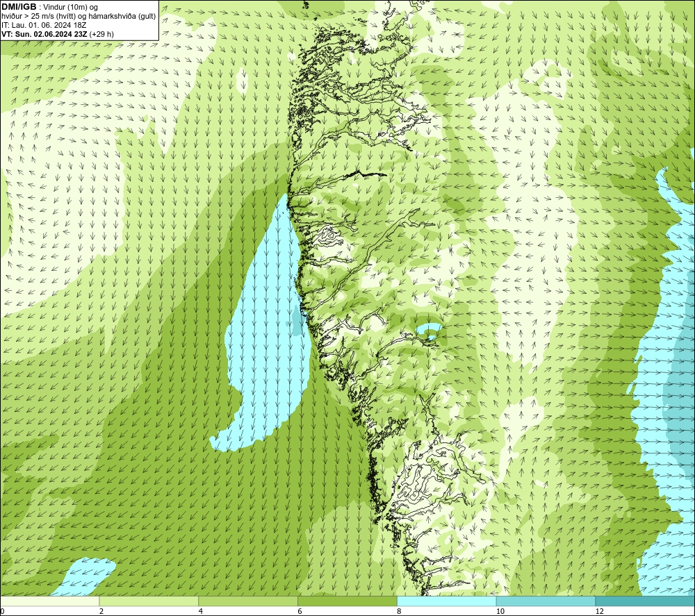Pick the 2–4 light green colour bar segment
The width and height of the screenshot is (695, 616).
[149, 601]
